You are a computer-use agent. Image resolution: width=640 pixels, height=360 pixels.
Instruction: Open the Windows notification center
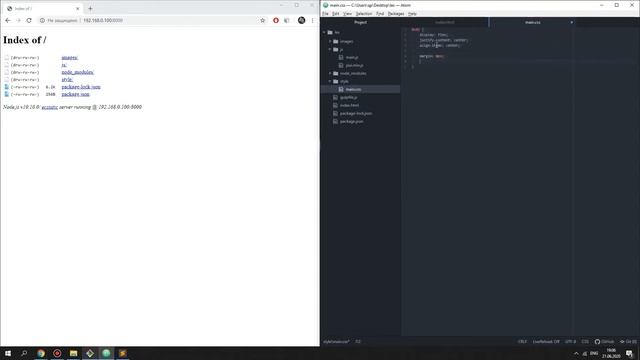629,353
